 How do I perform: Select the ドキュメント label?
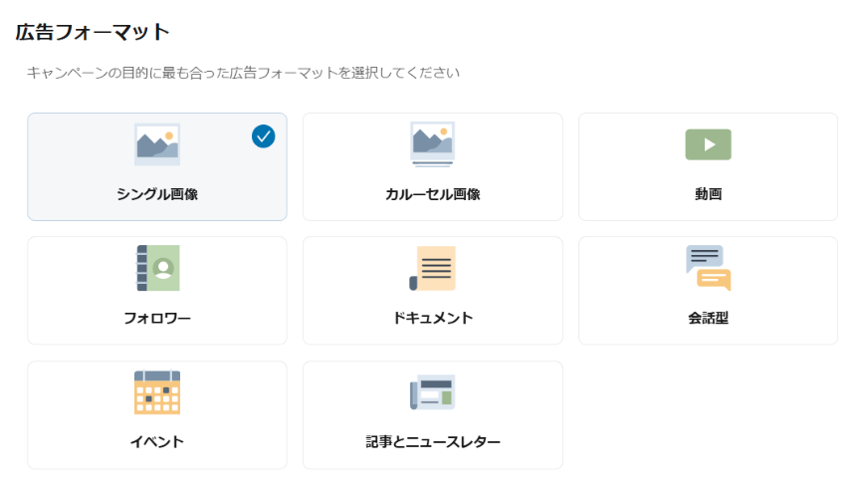pos(432,318)
